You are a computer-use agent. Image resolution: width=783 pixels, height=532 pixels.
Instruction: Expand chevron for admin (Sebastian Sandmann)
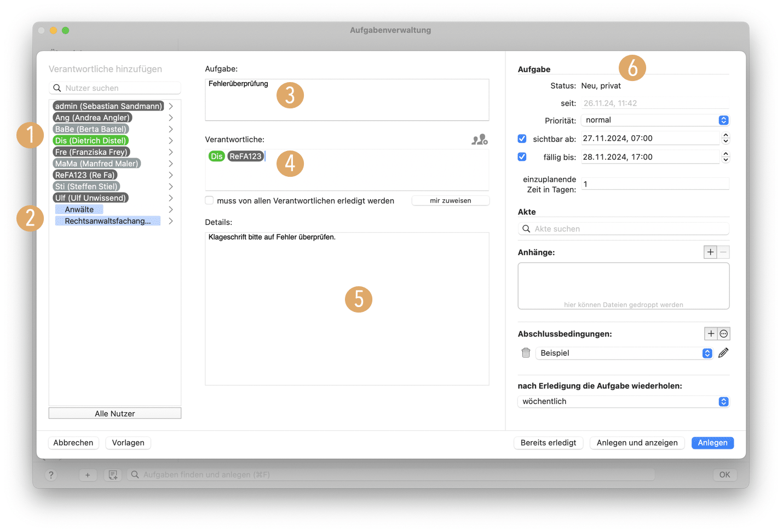[171, 106]
